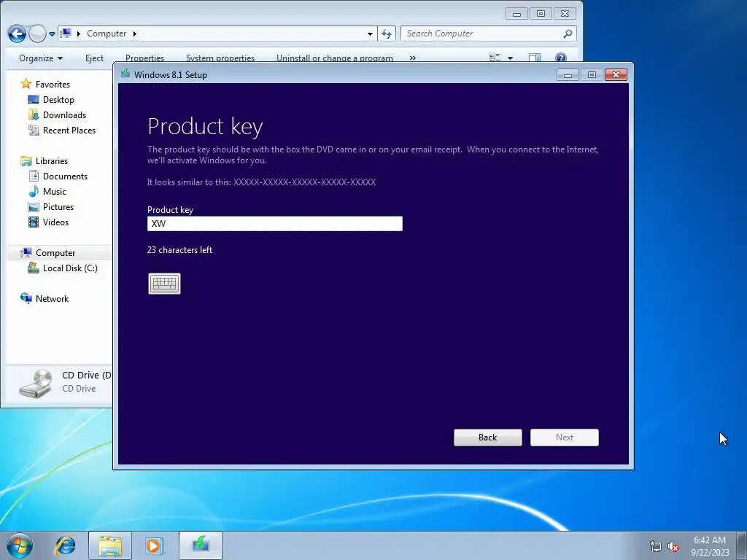
Task: Expand arrow after Computer in breadcrumb
Action: (135, 34)
